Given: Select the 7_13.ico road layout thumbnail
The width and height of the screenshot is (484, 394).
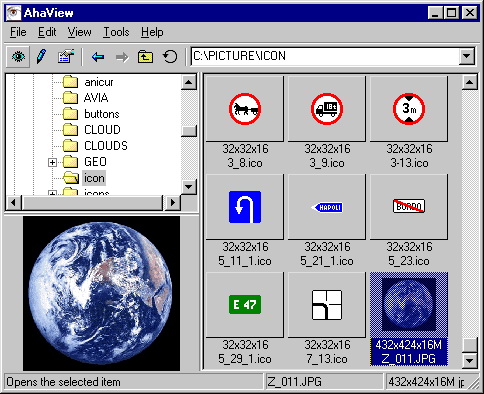Looking at the screenshot, I should (327, 305).
